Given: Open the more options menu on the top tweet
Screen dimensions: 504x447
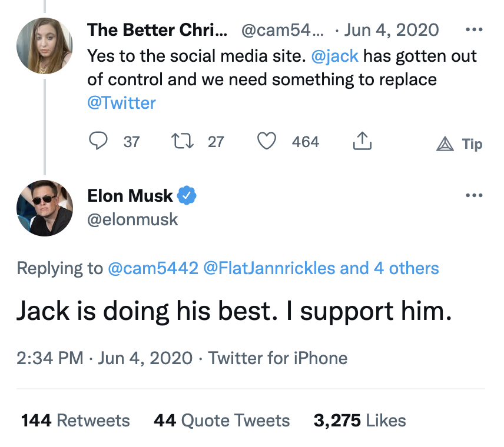Looking at the screenshot, I should coord(475,29).
